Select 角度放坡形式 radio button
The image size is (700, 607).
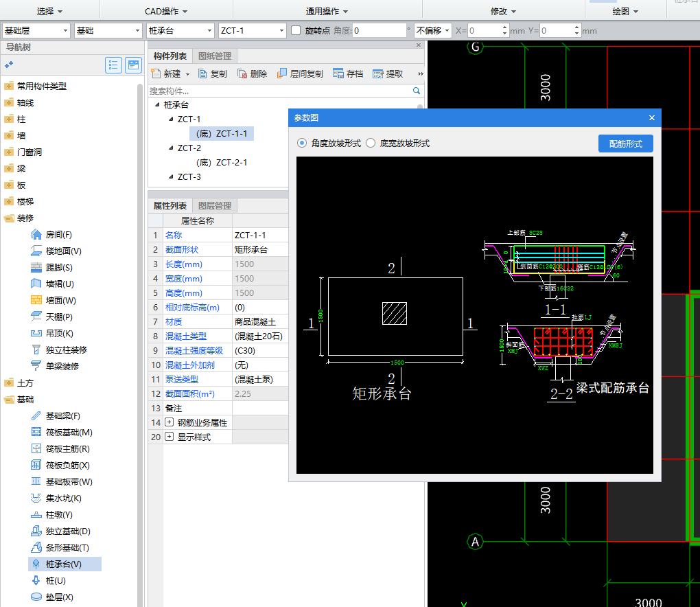(x=302, y=143)
